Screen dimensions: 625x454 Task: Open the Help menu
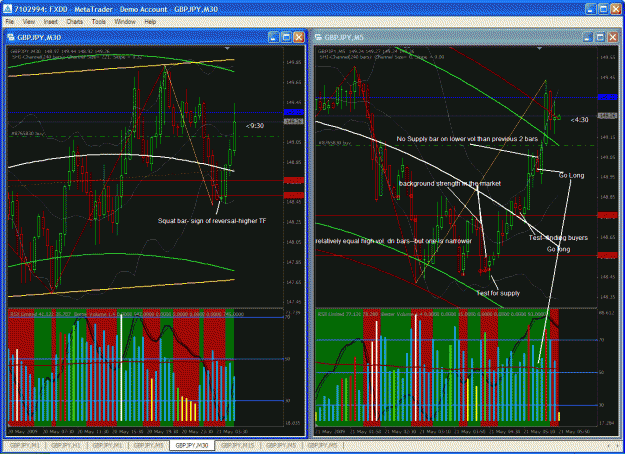click(150, 22)
